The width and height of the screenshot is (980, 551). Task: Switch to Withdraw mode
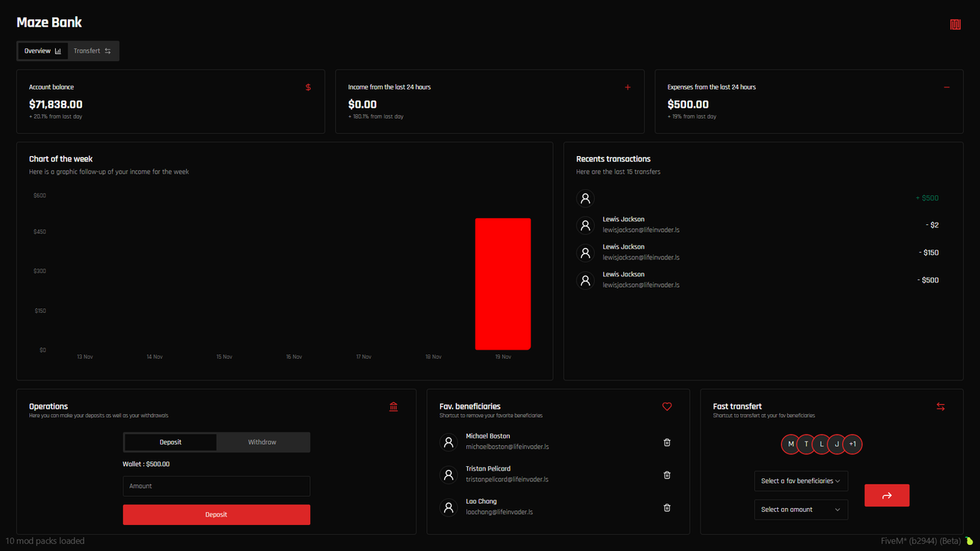pos(263,442)
